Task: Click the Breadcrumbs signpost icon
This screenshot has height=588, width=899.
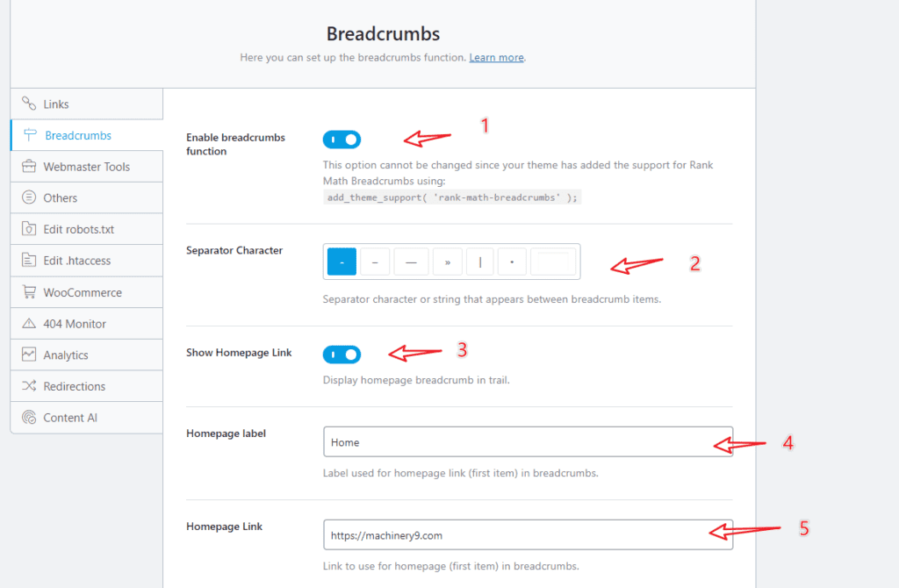Action: (x=30, y=135)
